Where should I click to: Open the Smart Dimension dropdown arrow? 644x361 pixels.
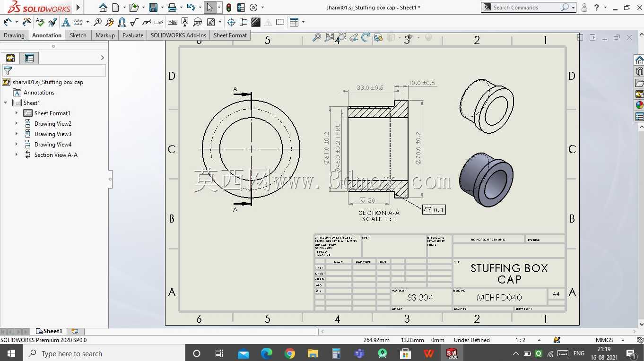[x=16, y=22]
